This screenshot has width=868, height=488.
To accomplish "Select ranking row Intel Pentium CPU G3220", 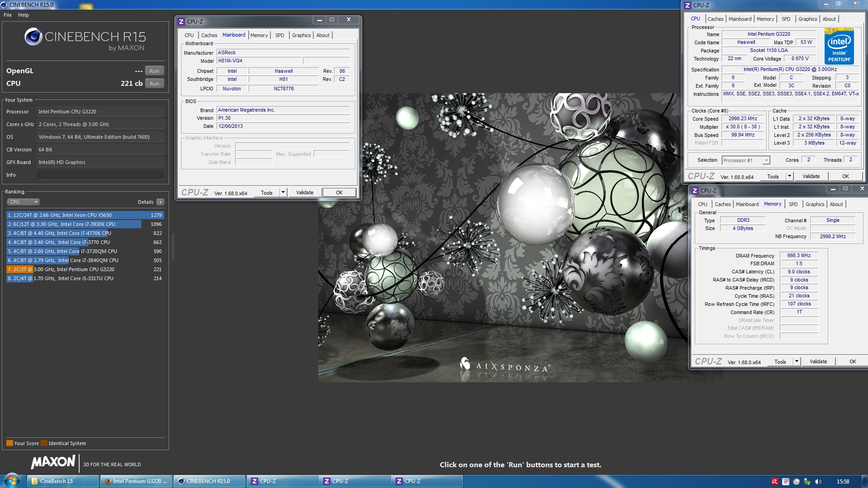I will coord(85,269).
